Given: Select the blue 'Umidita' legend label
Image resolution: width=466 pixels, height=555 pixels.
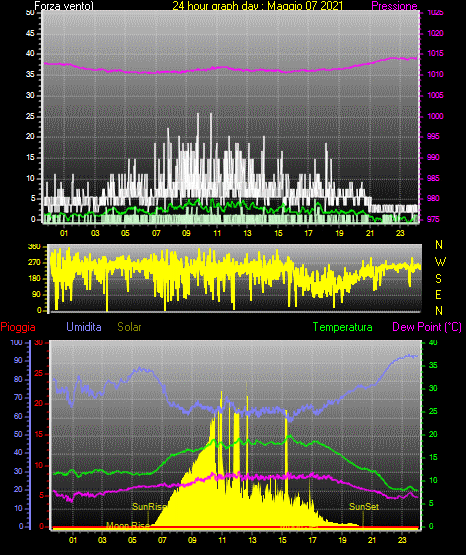Looking at the screenshot, I should coord(84,327).
